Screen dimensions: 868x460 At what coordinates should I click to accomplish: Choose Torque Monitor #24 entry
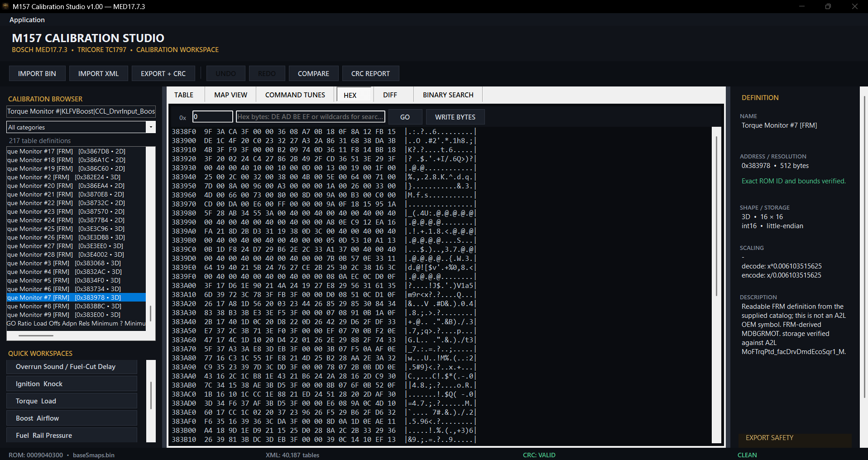click(76, 220)
